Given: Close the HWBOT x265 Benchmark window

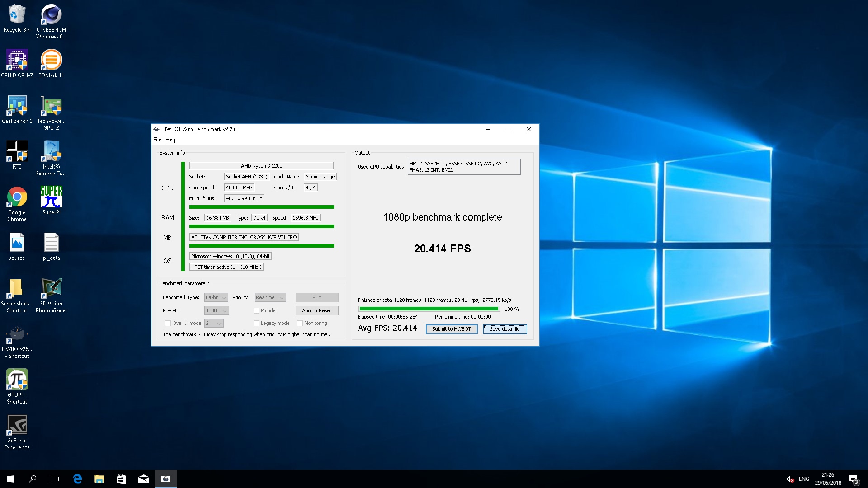Looking at the screenshot, I should (x=528, y=129).
